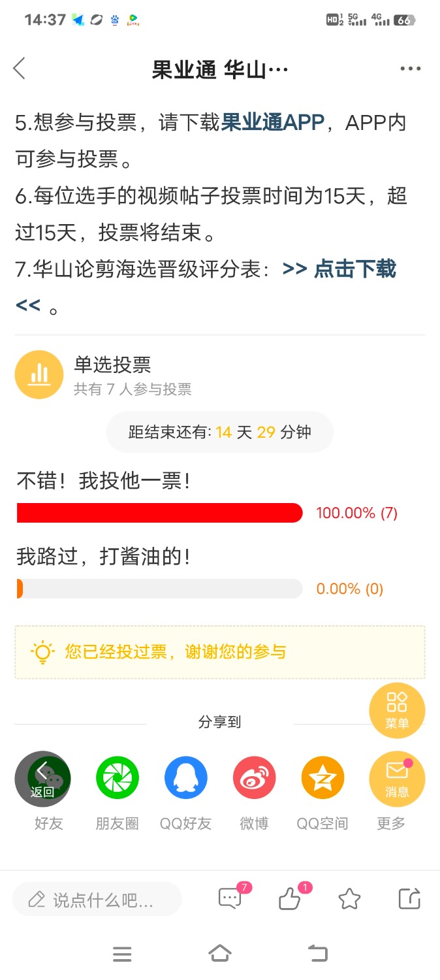Viewport: 440px width, 980px height.
Task: Click the >> 点击下载 << link
Action: (206, 287)
